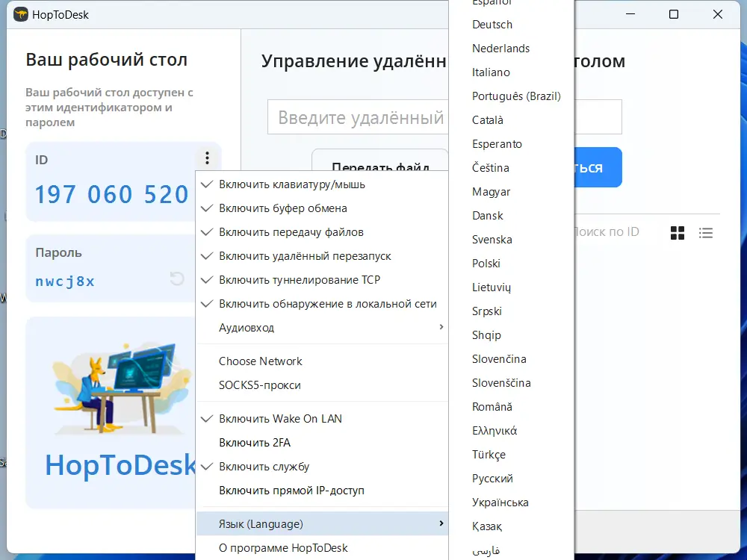This screenshot has width=747, height=560.
Task: Minimize the HopToDesk window
Action: 630,14
